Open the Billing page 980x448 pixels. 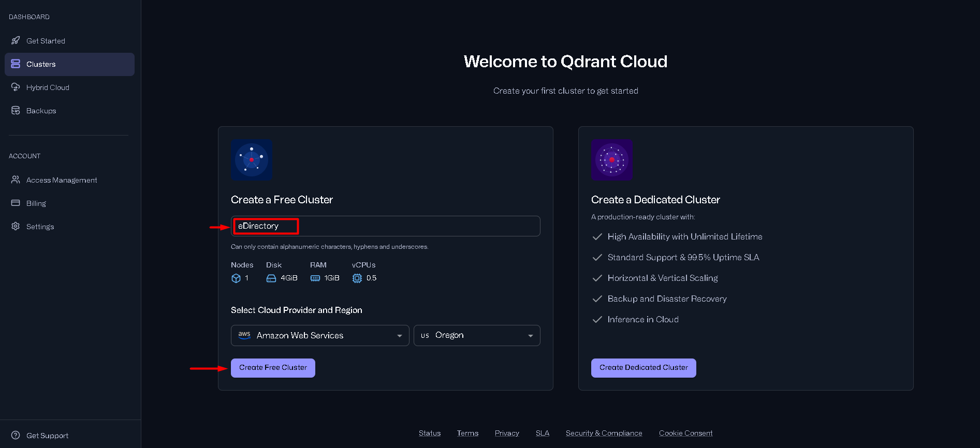(x=69, y=203)
